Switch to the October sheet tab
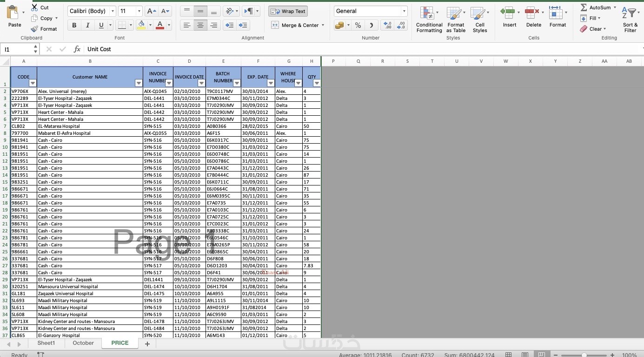 click(x=83, y=343)
